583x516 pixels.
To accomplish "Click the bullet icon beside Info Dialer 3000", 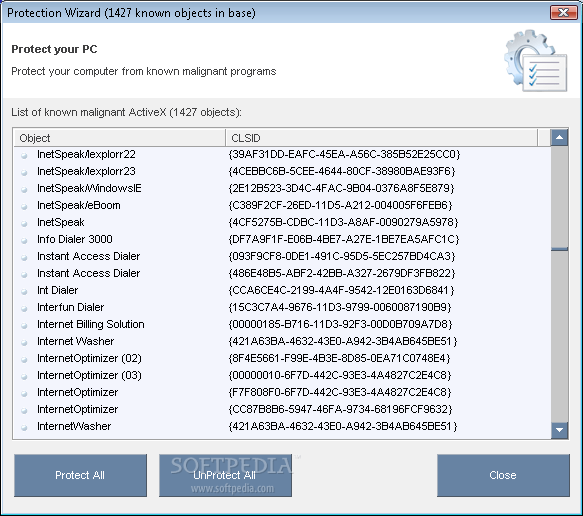I will pyautogui.click(x=24, y=241).
